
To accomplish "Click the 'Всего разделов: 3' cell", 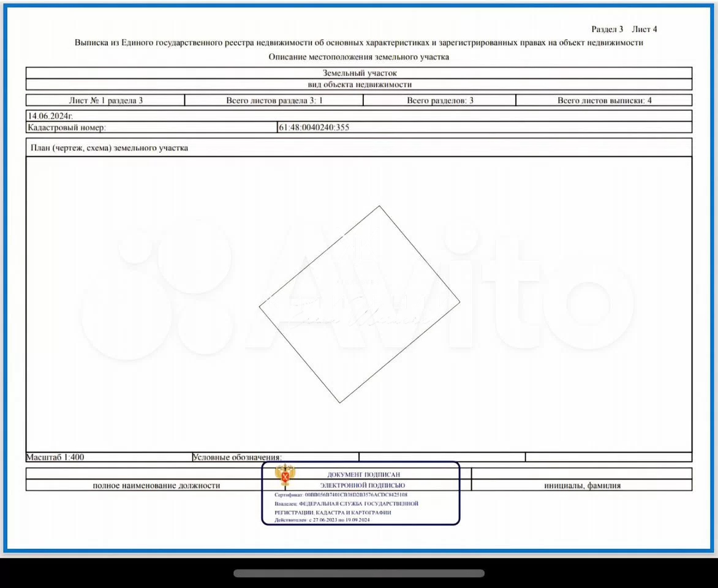I will coord(440,100).
